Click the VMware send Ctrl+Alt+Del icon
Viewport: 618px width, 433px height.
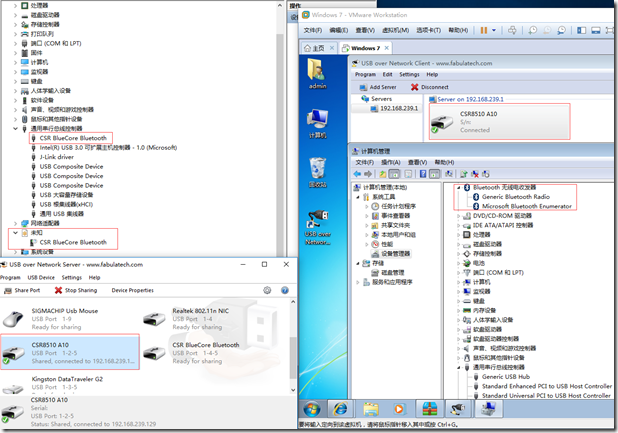click(x=512, y=30)
